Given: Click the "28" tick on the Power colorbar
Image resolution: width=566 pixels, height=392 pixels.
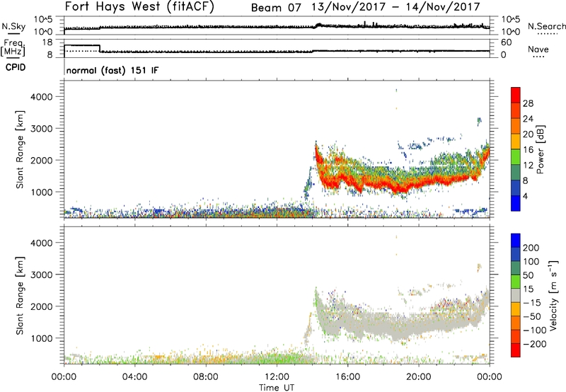Looking at the screenshot, I should click(x=528, y=103).
